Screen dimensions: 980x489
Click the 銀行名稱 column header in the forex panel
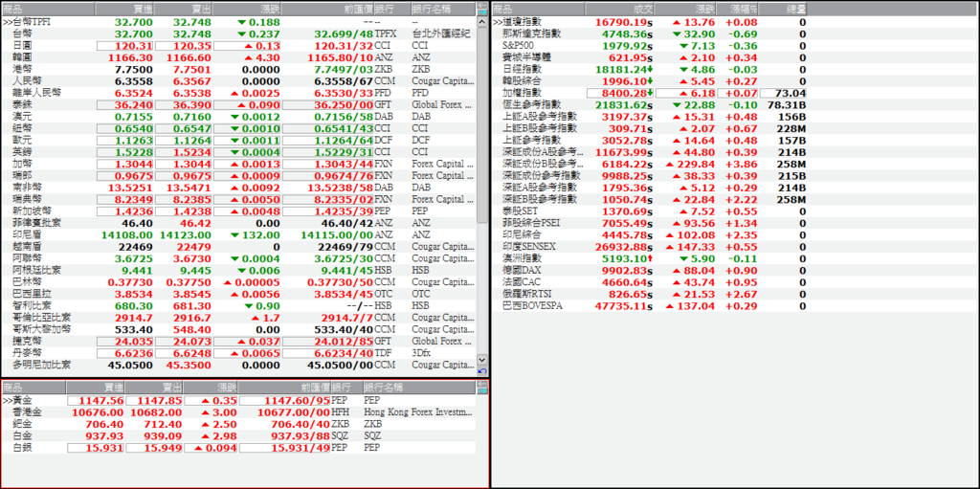point(443,10)
